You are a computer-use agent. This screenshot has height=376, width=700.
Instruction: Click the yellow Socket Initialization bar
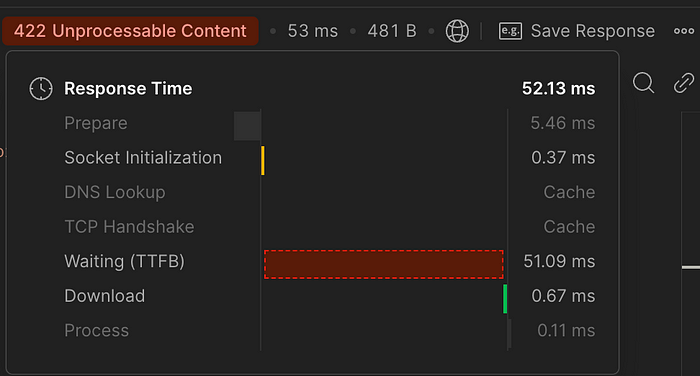[262, 160]
